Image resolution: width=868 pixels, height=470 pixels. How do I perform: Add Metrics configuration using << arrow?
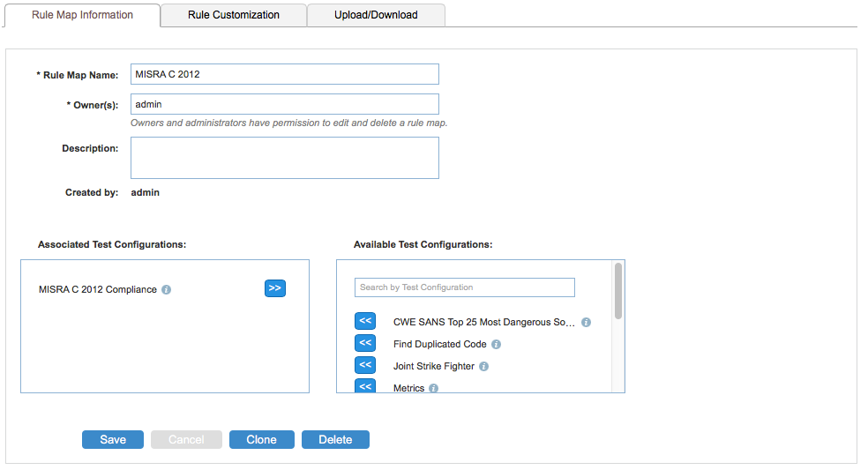pos(365,386)
